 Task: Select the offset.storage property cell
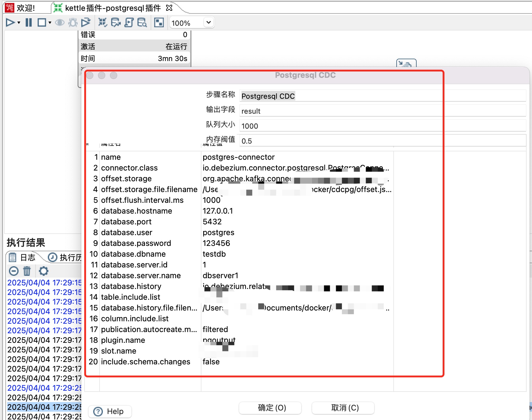pyautogui.click(x=150, y=179)
